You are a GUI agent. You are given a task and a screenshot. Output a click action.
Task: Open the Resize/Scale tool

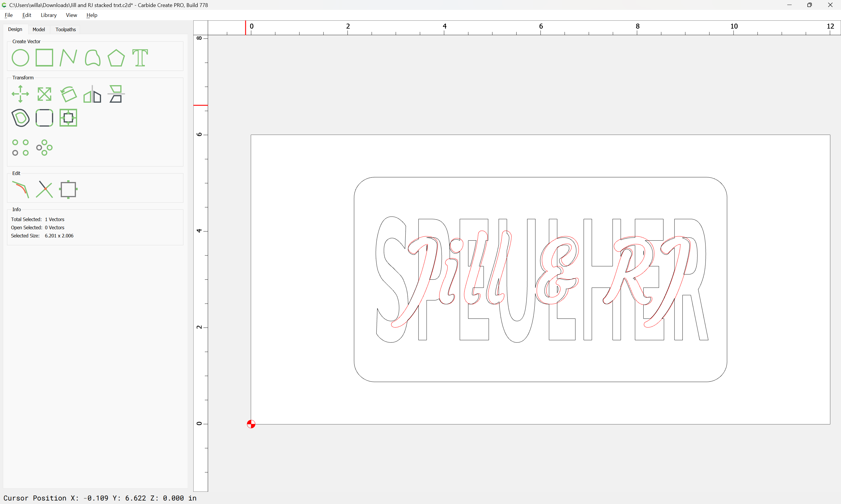[44, 94]
